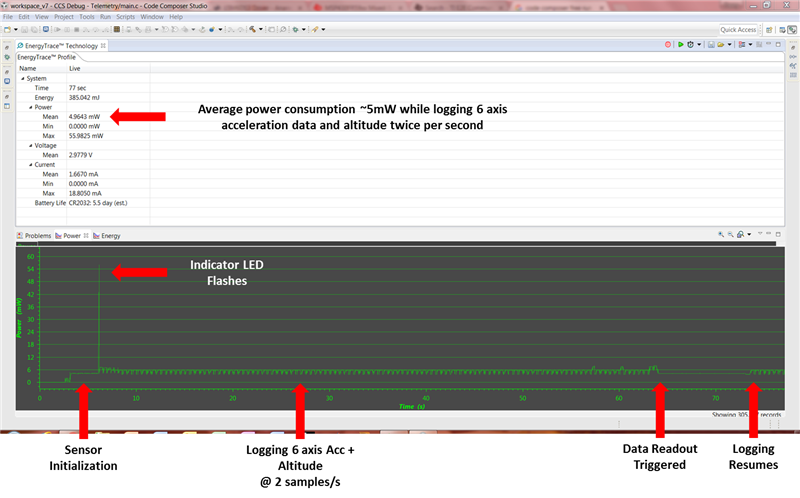Image resolution: width=800 pixels, height=498 pixels.
Task: Open the Build hammer dropdown arrow
Action: point(261,30)
